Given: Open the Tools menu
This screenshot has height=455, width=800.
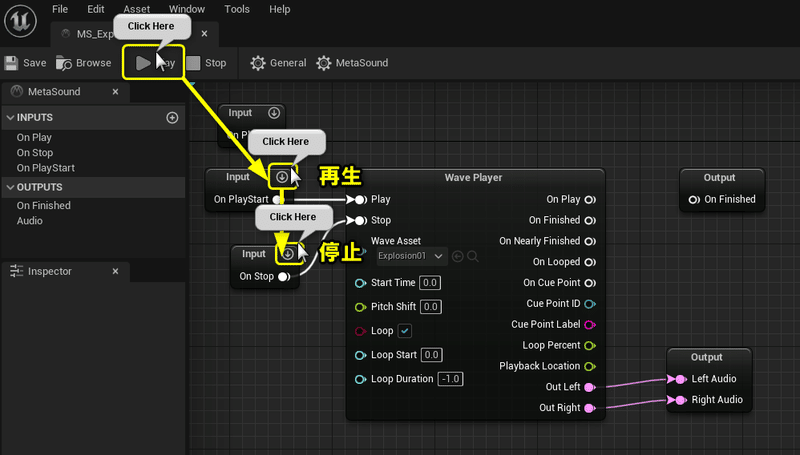Looking at the screenshot, I should point(237,9).
